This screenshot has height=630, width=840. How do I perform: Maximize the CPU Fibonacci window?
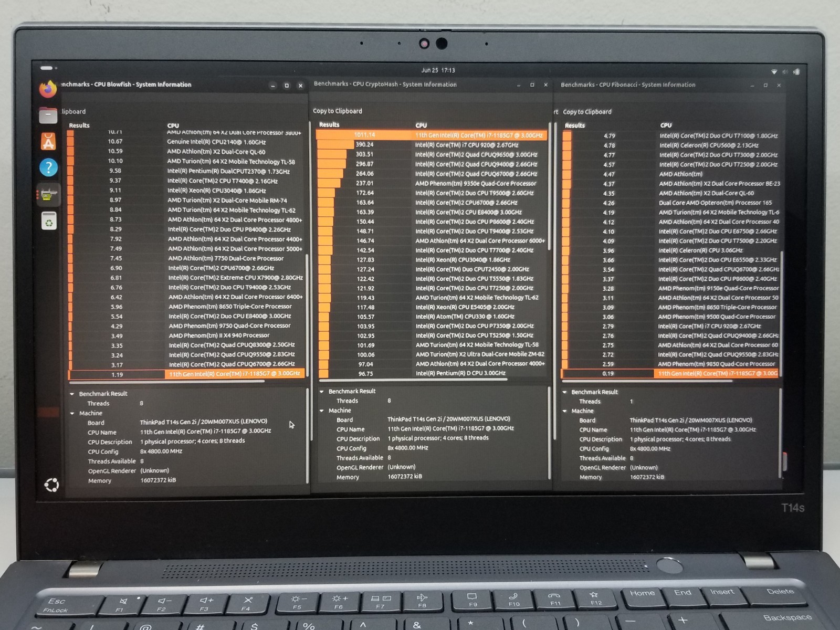765,86
